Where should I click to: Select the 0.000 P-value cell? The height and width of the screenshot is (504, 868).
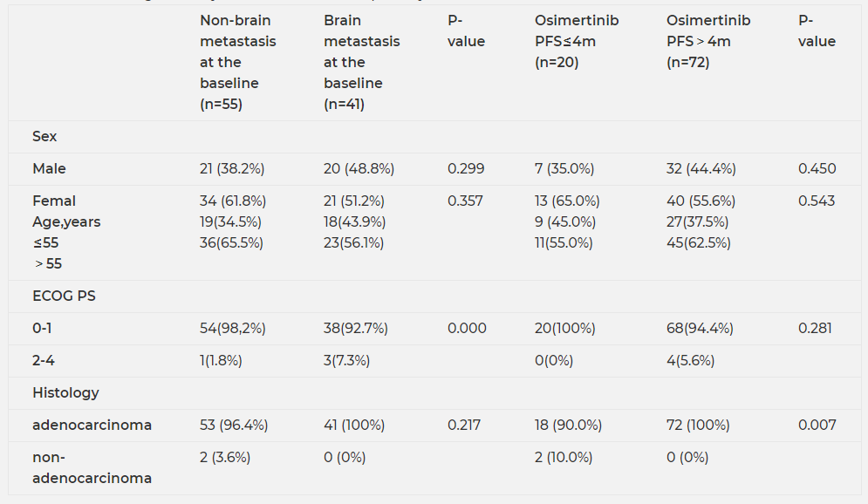point(467,328)
